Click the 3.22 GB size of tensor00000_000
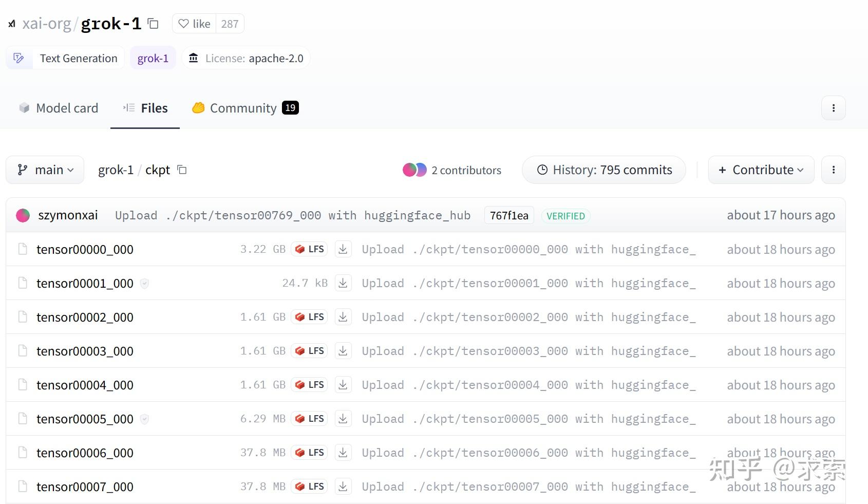This screenshot has width=868, height=504. [x=263, y=249]
